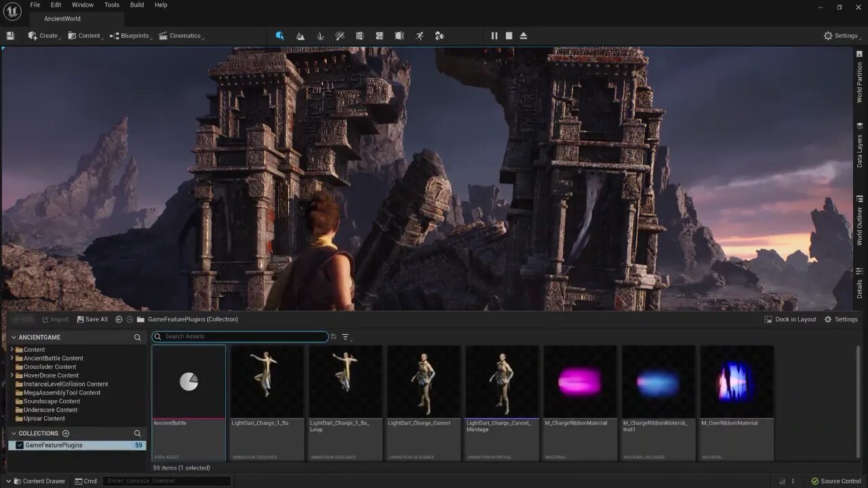The image size is (868, 488).
Task: Open the Build menu
Action: tap(137, 5)
